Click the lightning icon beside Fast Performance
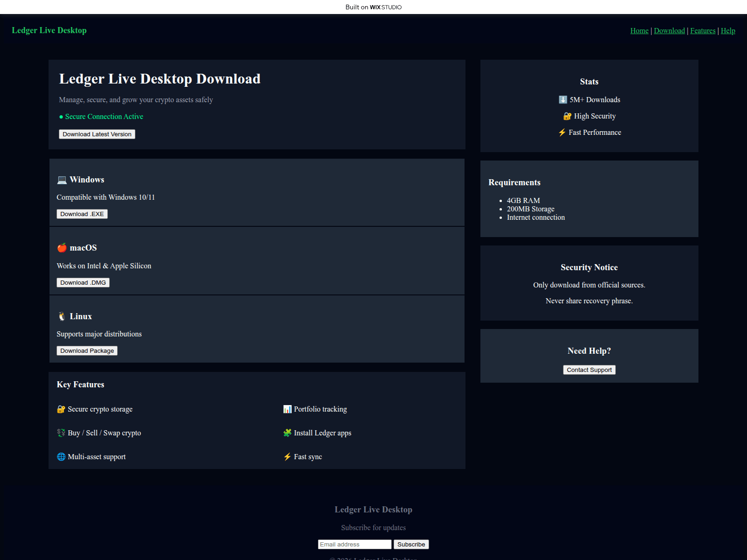Screen dimensions: 747x560 coord(562,133)
